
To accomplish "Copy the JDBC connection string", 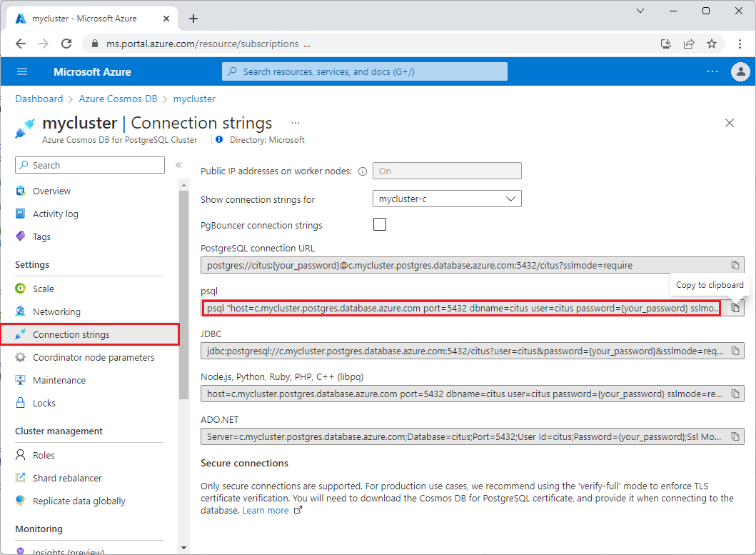I will click(x=735, y=351).
